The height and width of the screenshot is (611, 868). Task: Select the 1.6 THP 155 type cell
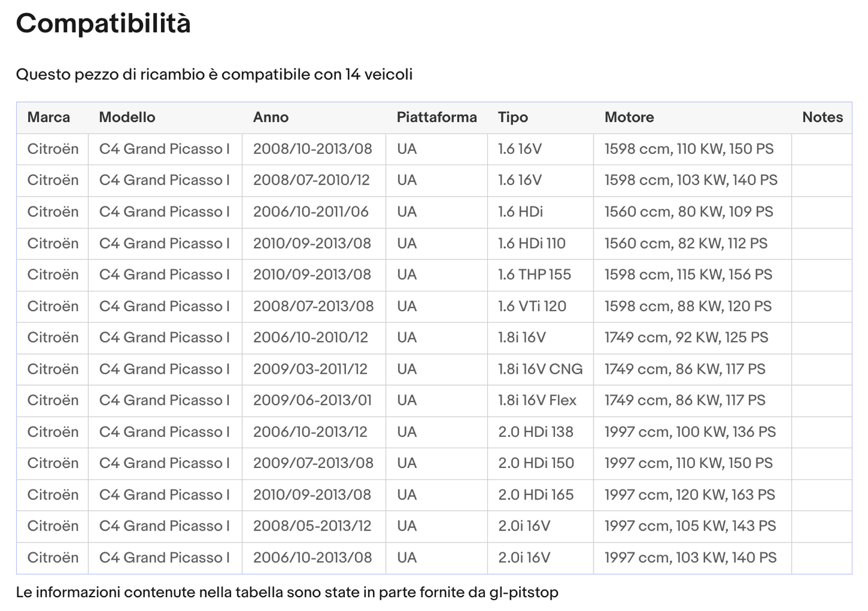pos(534,275)
